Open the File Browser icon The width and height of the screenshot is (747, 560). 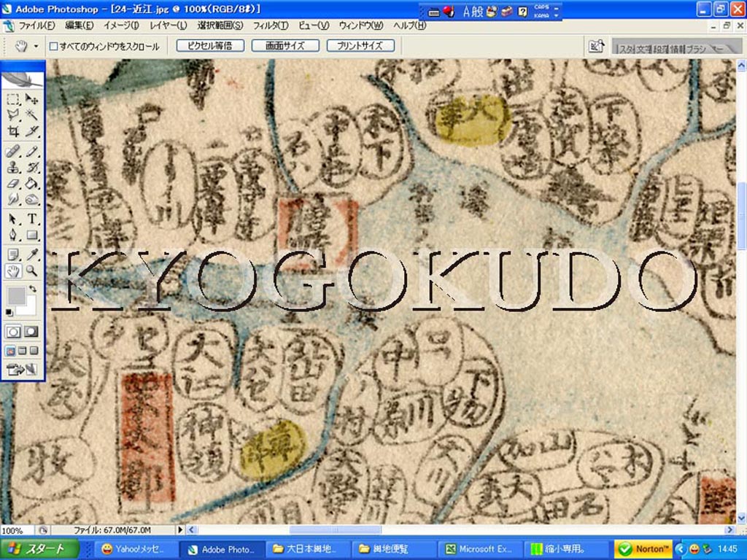(x=596, y=47)
